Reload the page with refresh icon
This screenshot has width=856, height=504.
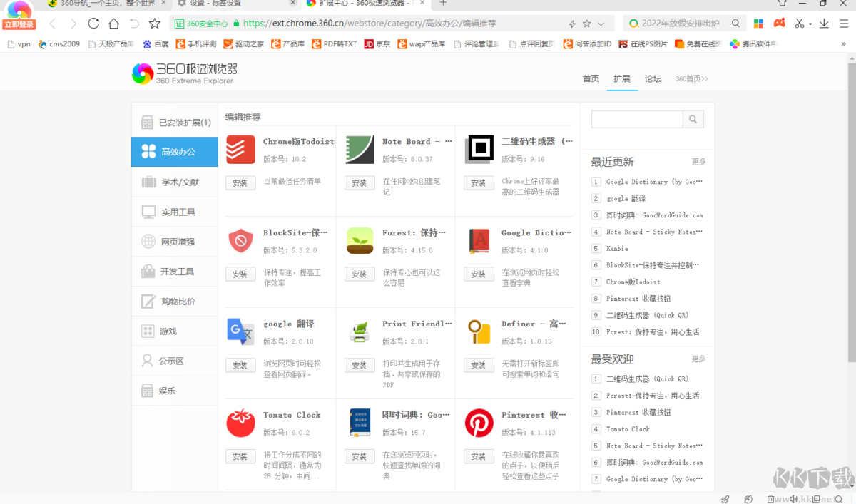pyautogui.click(x=93, y=24)
